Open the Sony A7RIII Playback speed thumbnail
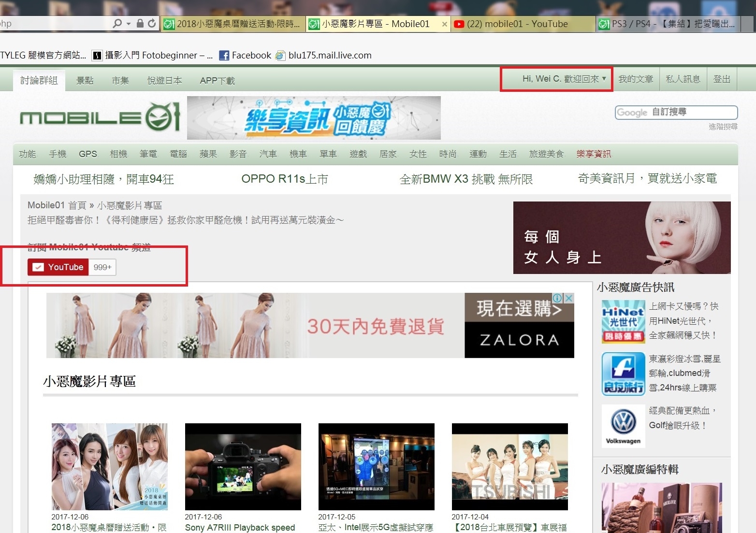 click(x=243, y=467)
